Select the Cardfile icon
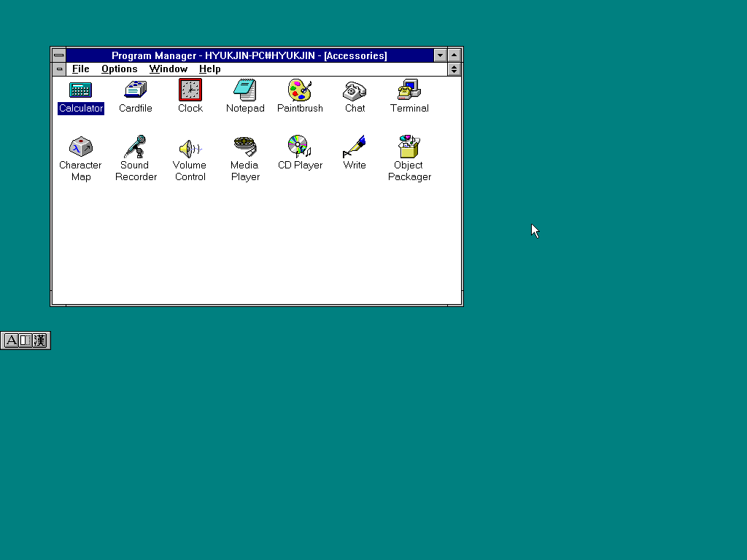The width and height of the screenshot is (747, 560). click(135, 90)
